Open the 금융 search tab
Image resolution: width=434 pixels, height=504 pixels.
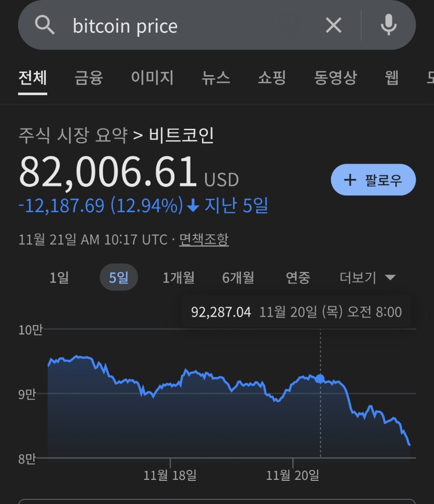pyautogui.click(x=89, y=78)
